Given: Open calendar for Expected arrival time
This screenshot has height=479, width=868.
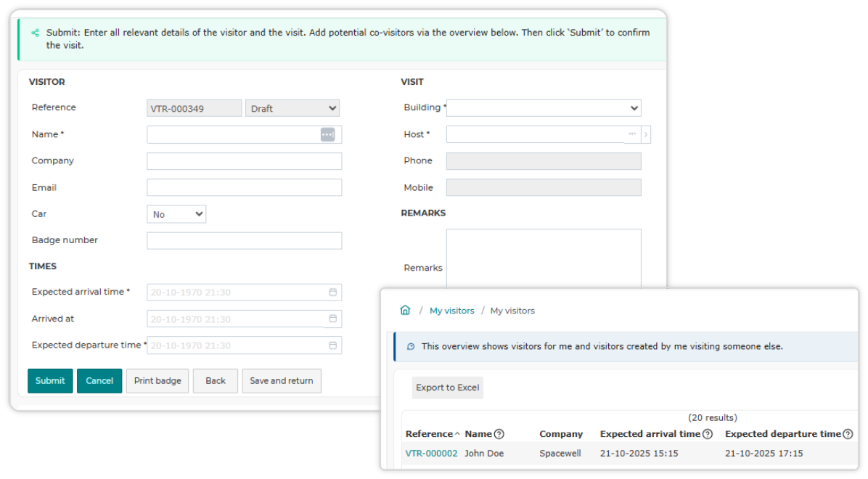Looking at the screenshot, I should click(332, 292).
